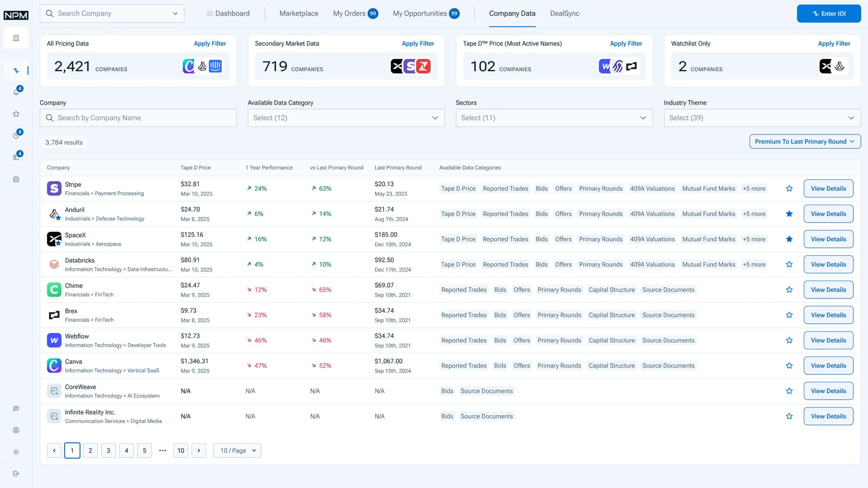Image resolution: width=868 pixels, height=488 pixels.
Task: Open the notifications bell icon in the sidebar
Action: 16,92
